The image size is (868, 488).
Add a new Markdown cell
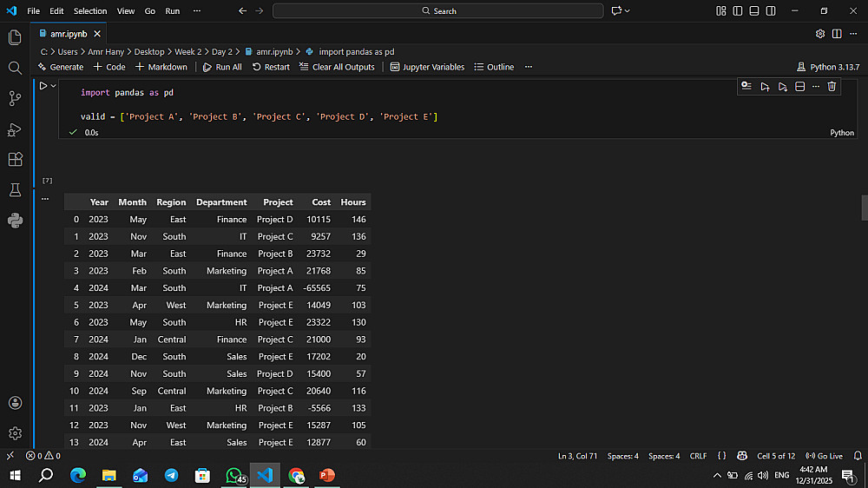pyautogui.click(x=161, y=67)
